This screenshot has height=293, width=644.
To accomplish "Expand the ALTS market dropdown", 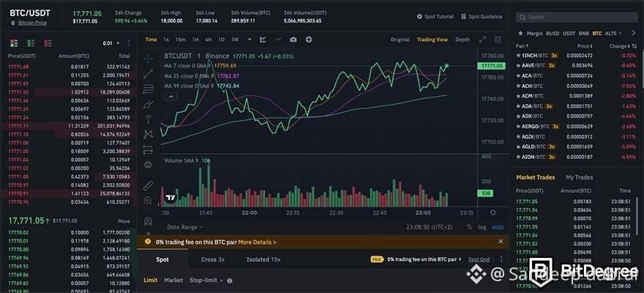I will (x=613, y=33).
